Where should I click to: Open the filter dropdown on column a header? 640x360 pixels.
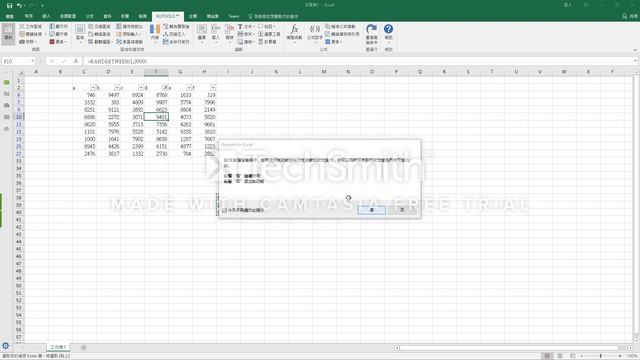pos(93,88)
